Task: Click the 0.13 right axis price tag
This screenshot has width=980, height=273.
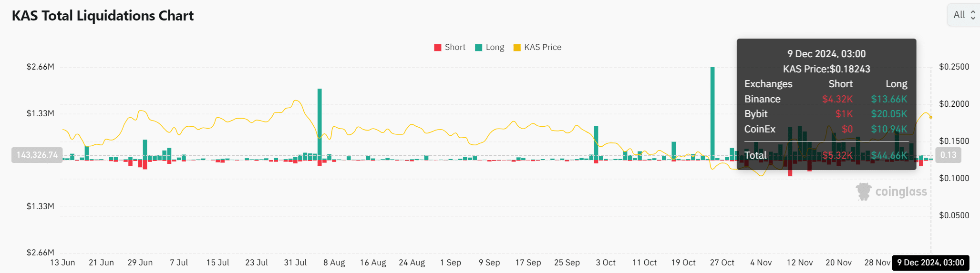Action: click(948, 155)
